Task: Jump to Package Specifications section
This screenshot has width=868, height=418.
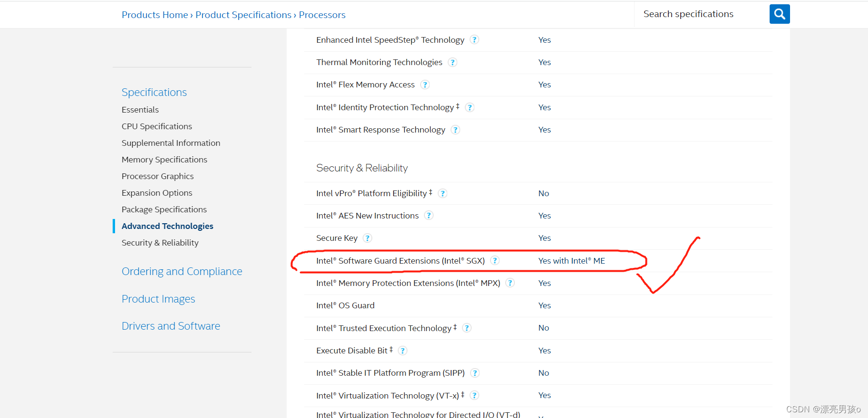Action: [x=164, y=209]
